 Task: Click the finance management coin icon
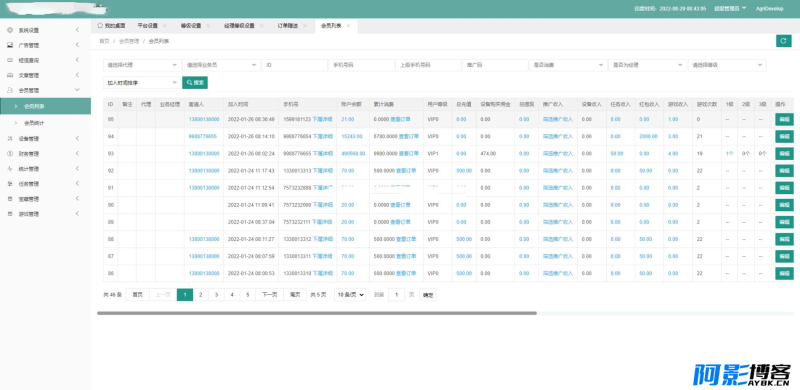point(10,153)
